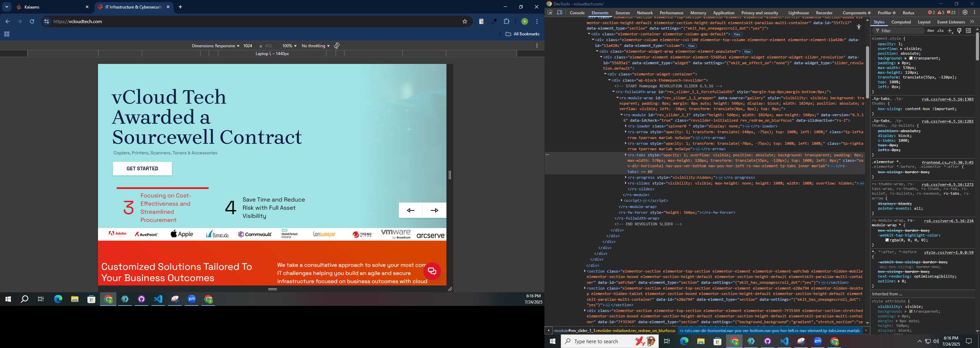Switch to the Sources tab

[x=622, y=13]
